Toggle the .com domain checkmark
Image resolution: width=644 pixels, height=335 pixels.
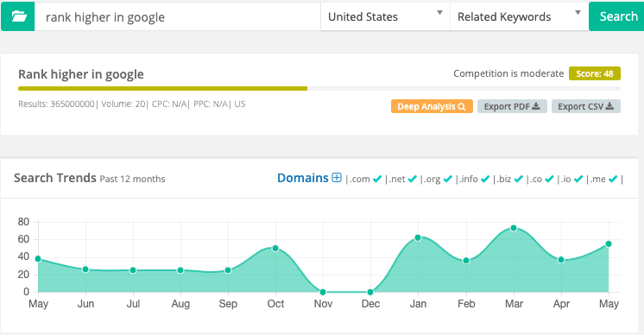[377, 179]
